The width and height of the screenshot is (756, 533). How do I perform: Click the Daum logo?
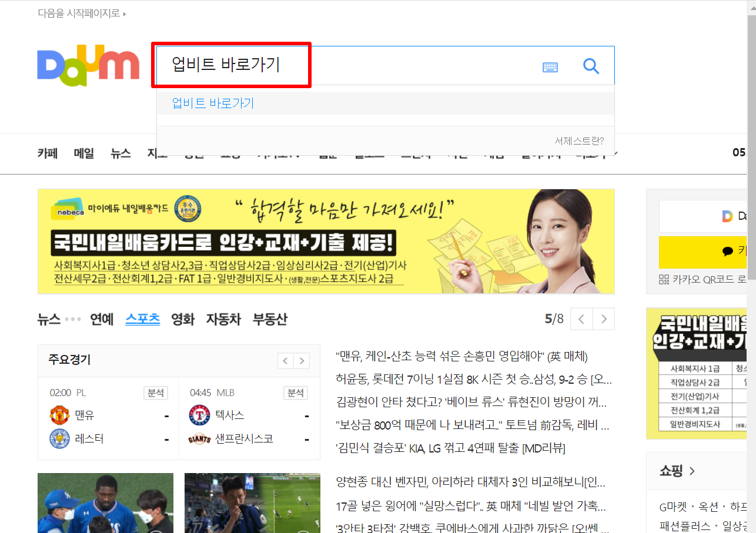pos(88,65)
